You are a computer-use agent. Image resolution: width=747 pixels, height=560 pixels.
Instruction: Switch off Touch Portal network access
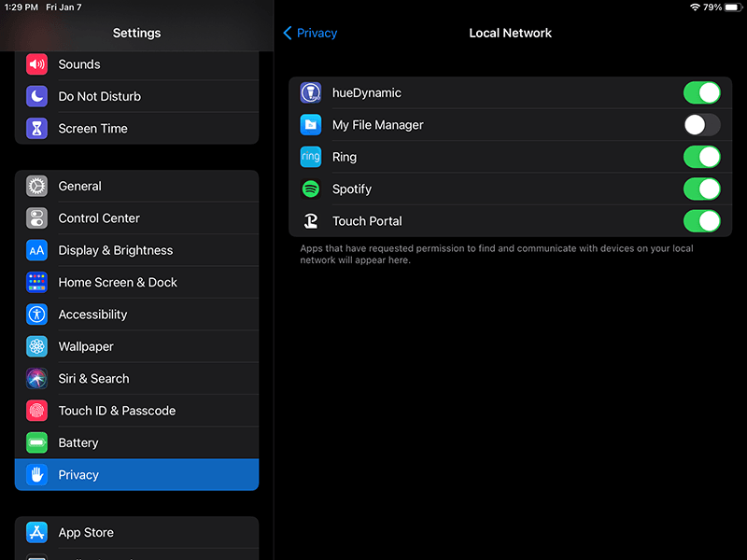(702, 221)
